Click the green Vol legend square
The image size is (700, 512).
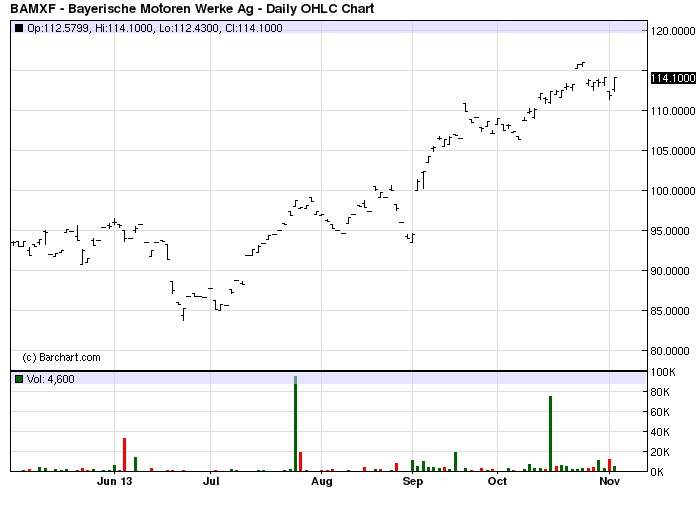click(x=19, y=379)
